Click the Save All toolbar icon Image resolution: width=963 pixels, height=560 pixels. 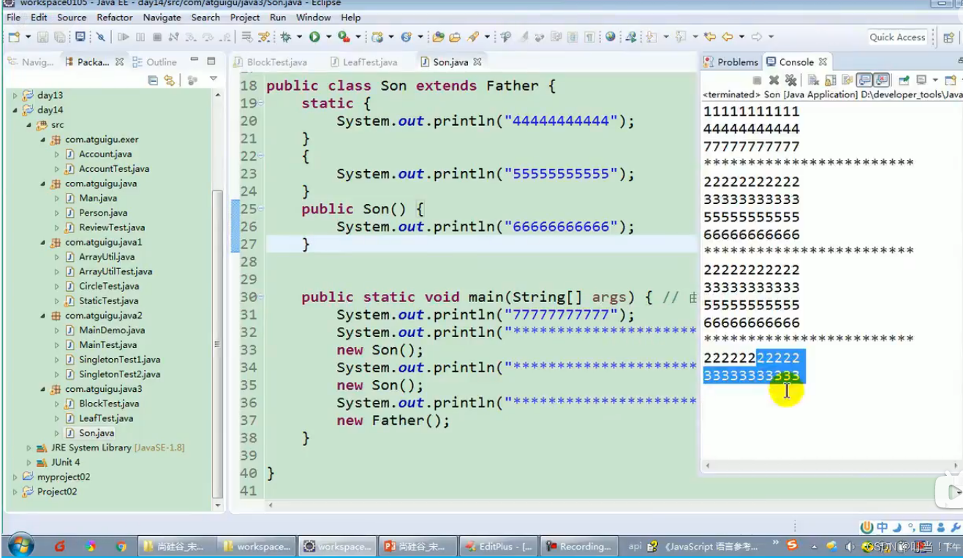[59, 37]
